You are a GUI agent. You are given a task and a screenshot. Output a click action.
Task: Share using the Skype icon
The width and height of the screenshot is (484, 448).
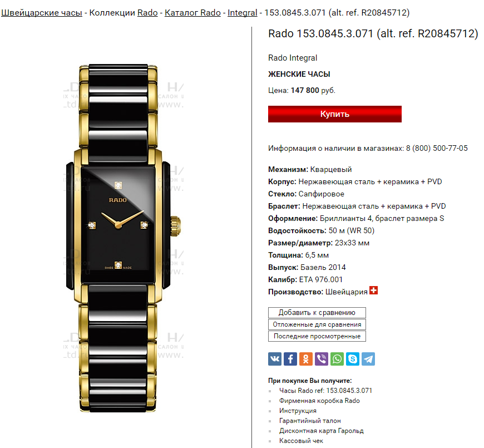(353, 359)
